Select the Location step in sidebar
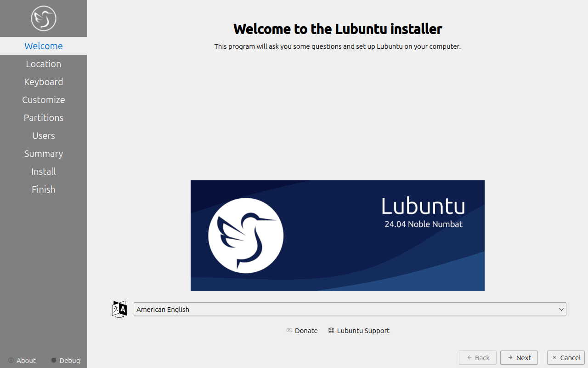Image resolution: width=588 pixels, height=368 pixels. pos(44,64)
